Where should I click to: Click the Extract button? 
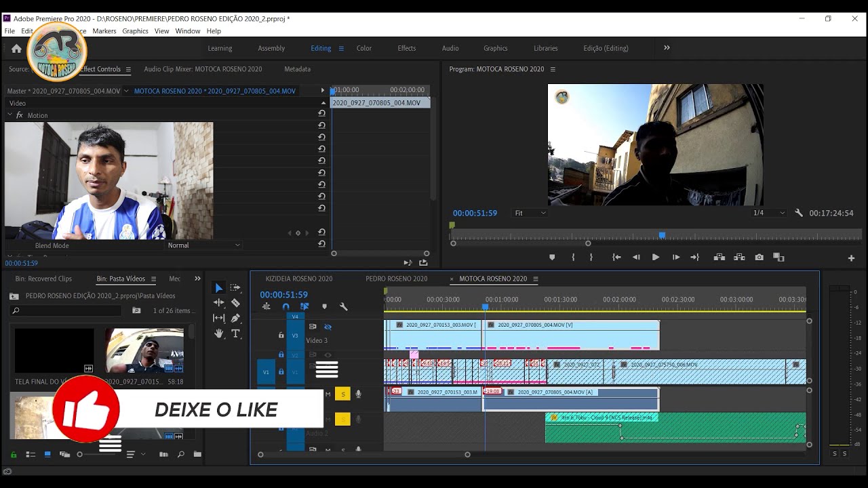tap(739, 258)
